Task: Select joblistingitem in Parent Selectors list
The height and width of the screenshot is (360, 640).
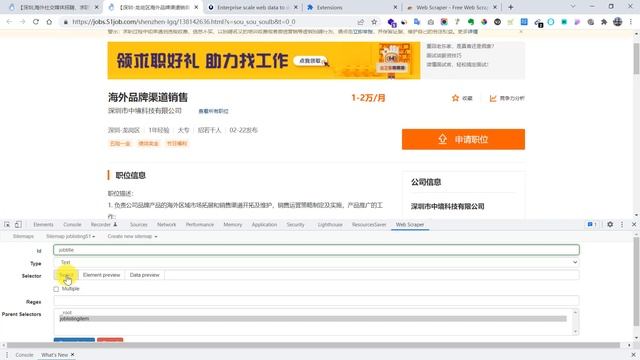Action: 313,318
